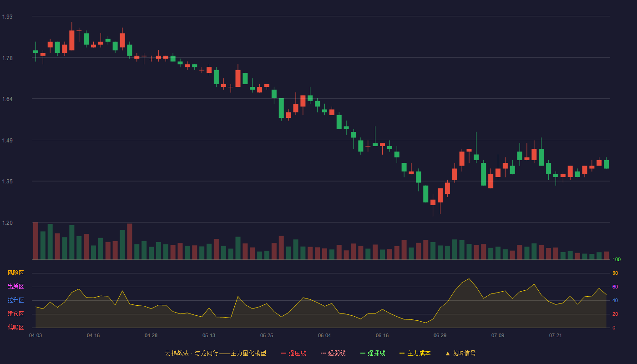
Task: Select the 04-28 date label
Action: pos(151,335)
